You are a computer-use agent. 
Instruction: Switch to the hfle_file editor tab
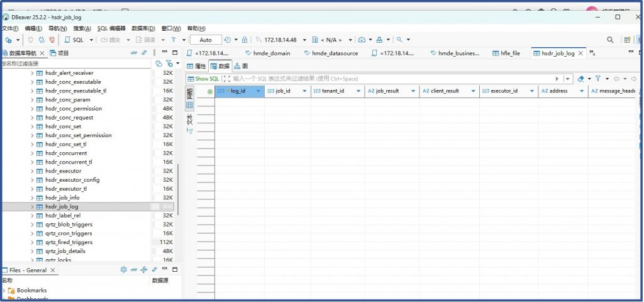click(506, 53)
